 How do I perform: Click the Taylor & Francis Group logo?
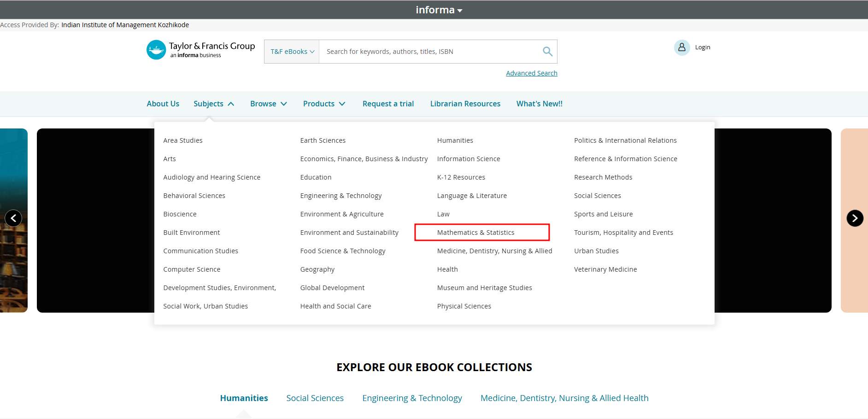[x=201, y=50]
